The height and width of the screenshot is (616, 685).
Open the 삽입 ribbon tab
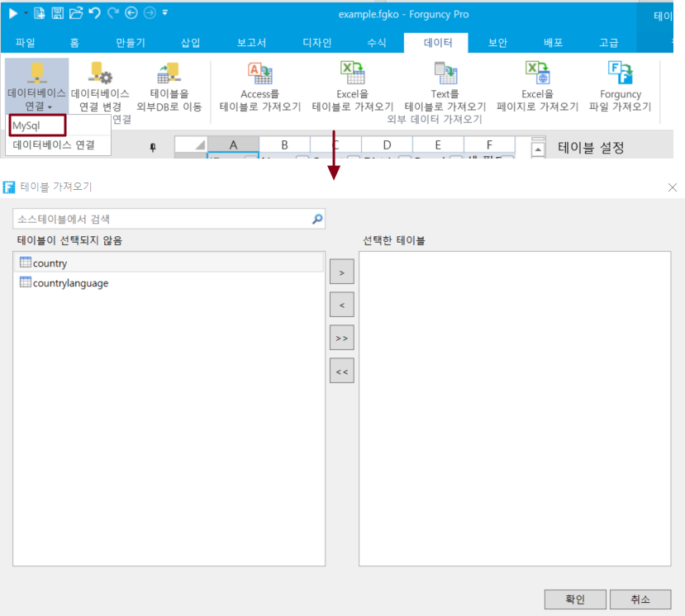point(191,43)
